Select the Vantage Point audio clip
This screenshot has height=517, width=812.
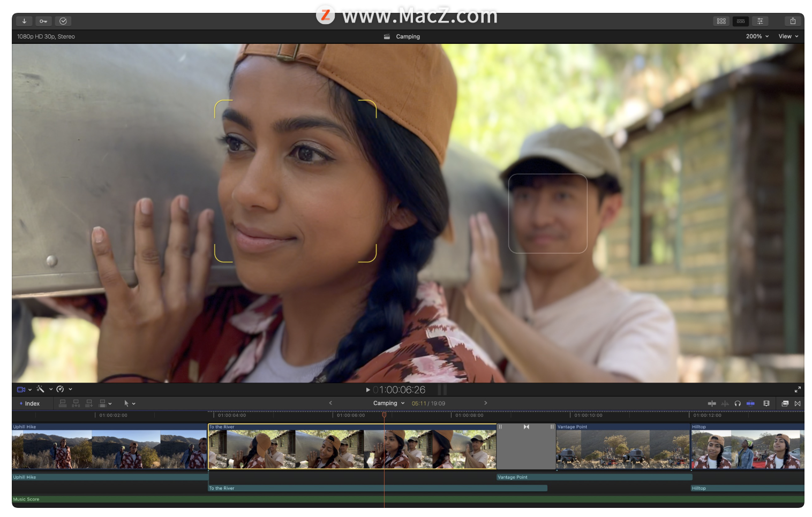click(595, 477)
